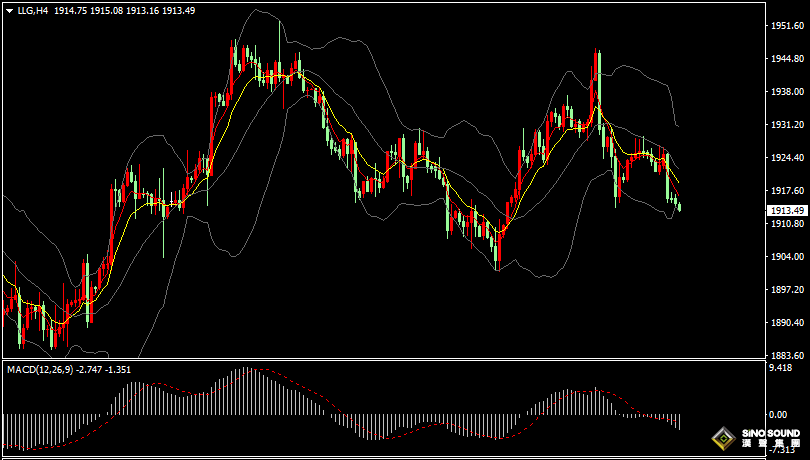This screenshot has width=810, height=460.
Task: Click the divider between price chart and MACD
Action: tap(382, 359)
